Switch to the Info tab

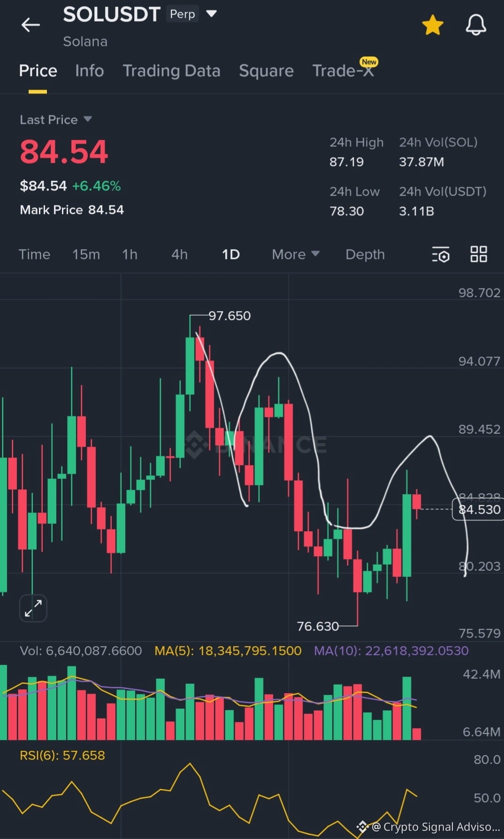[89, 71]
